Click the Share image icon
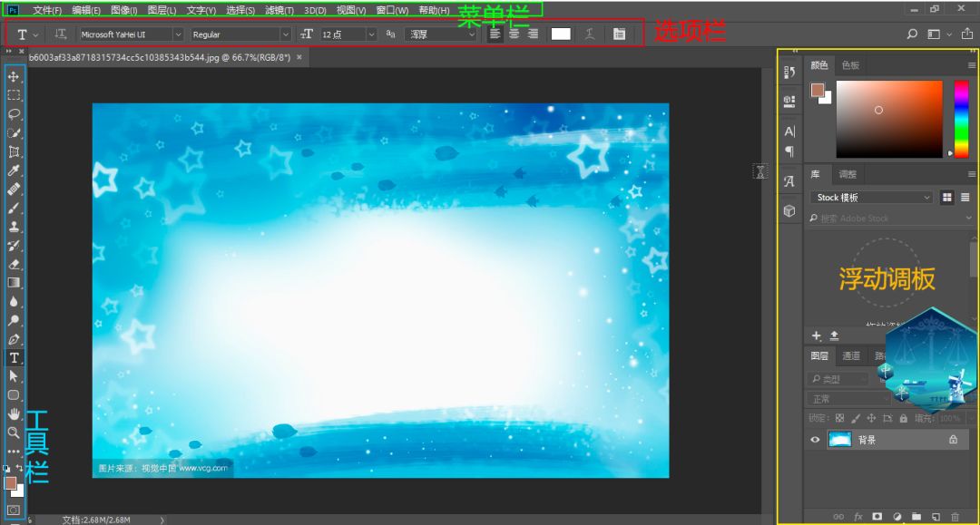Image resolution: width=980 pixels, height=525 pixels. (967, 34)
